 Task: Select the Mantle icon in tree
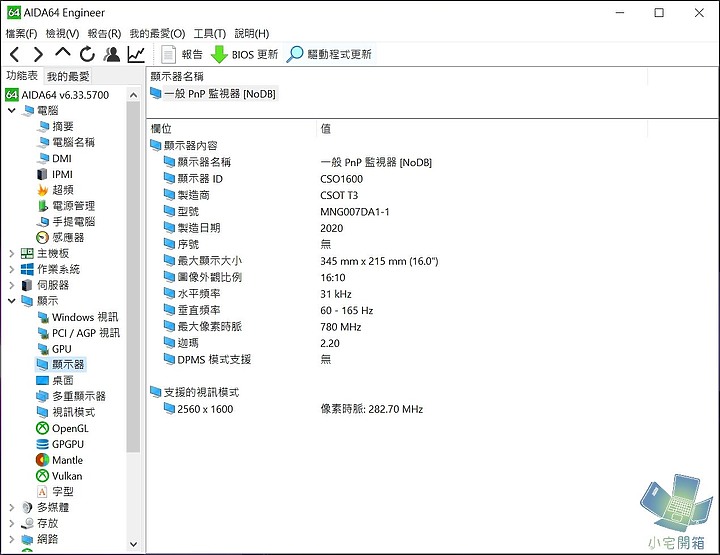[x=42, y=460]
